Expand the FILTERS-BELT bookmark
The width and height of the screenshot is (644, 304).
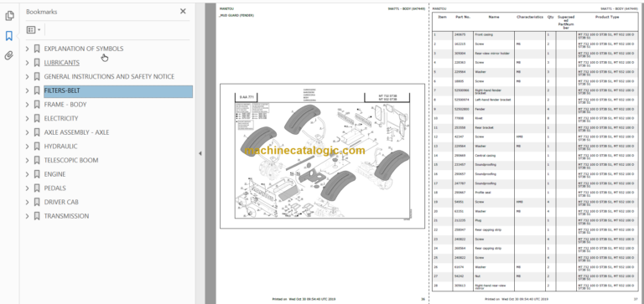click(27, 90)
